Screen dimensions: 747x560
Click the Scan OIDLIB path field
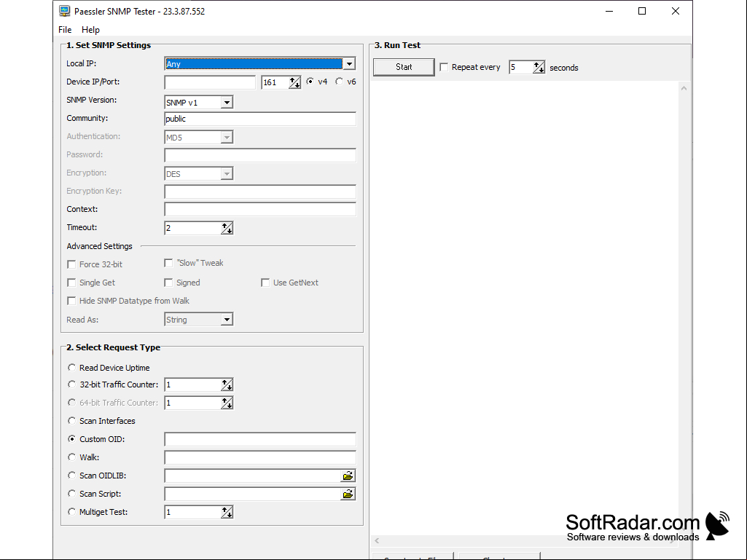click(252, 476)
